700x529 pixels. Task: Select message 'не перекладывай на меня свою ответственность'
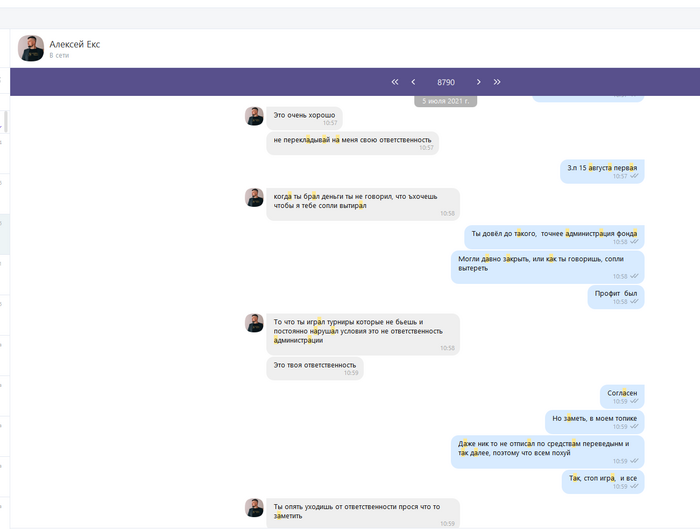[x=352, y=143]
